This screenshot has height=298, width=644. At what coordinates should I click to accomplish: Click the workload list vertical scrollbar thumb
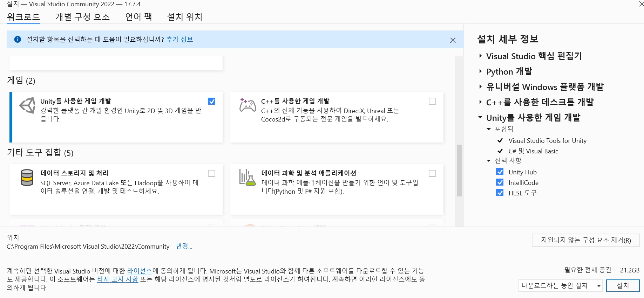point(459,171)
